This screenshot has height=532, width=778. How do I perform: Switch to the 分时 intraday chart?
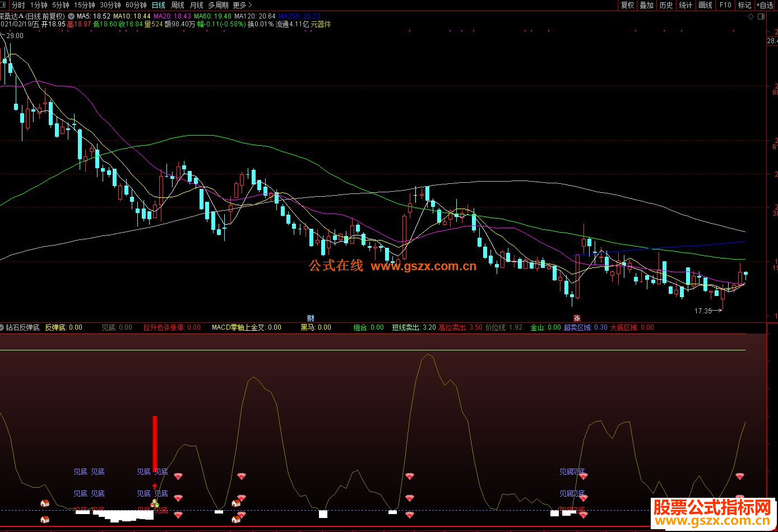pyautogui.click(x=18, y=5)
